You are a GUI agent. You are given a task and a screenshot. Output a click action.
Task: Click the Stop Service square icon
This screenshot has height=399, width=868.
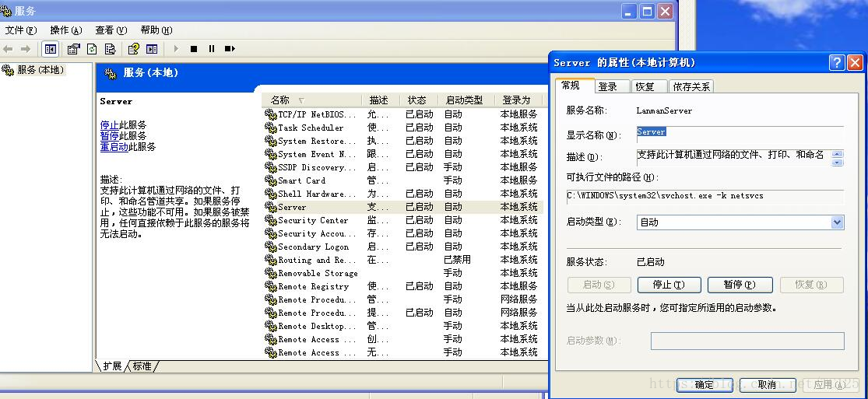pyautogui.click(x=194, y=49)
